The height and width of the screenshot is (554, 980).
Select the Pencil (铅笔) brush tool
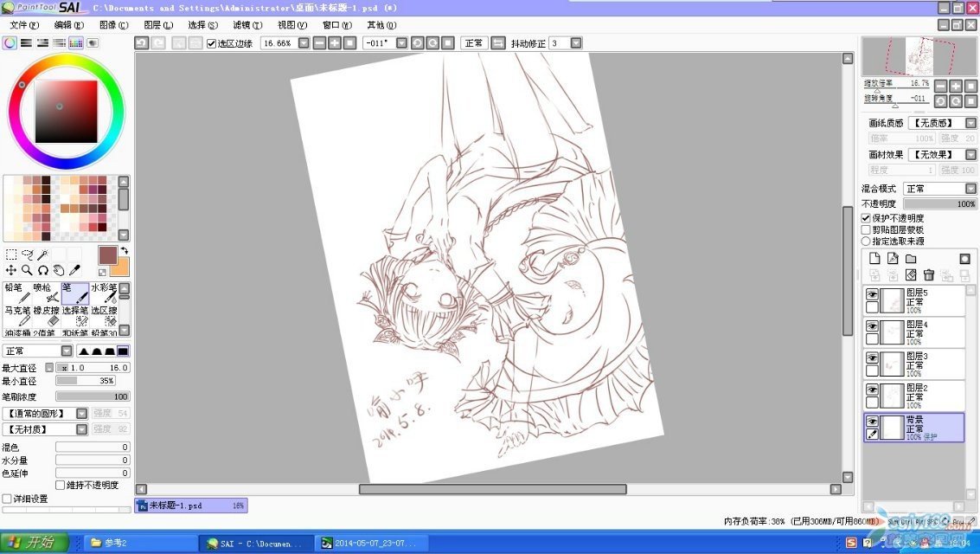(16, 293)
